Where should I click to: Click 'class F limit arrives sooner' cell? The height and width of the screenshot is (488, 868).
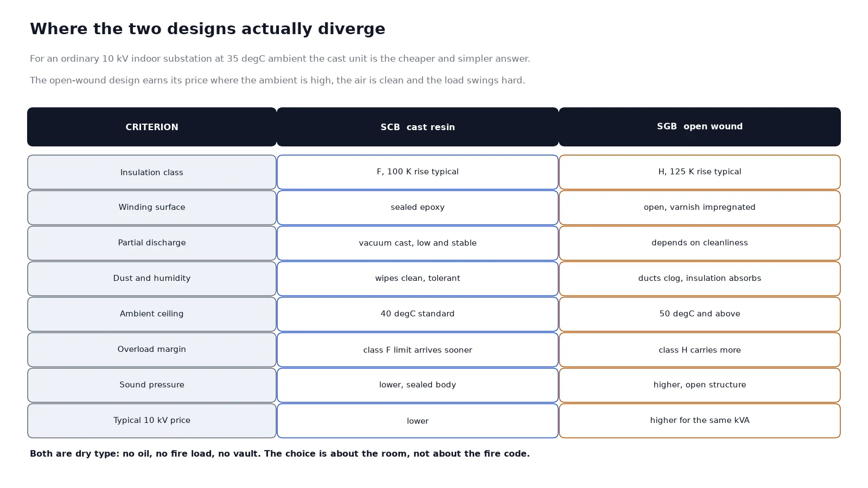418,350
